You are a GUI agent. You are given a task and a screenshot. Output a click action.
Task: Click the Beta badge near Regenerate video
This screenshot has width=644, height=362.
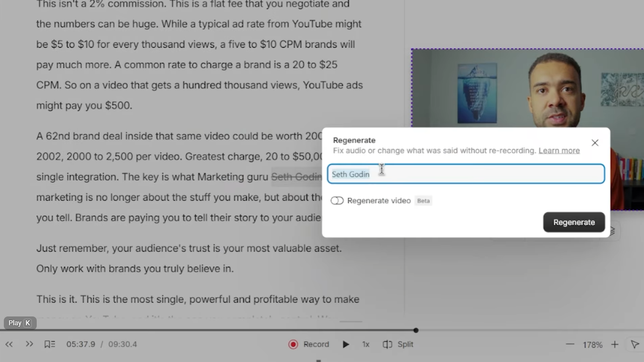tap(423, 201)
